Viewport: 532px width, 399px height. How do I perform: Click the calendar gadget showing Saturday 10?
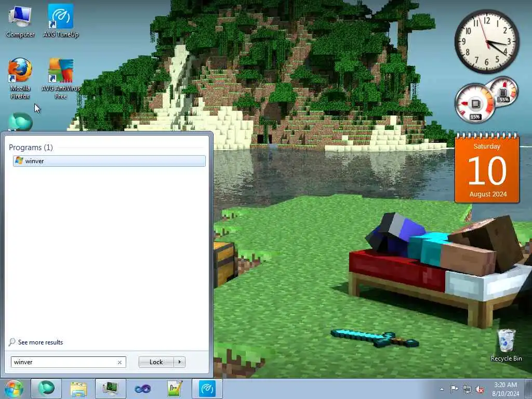[x=487, y=169]
